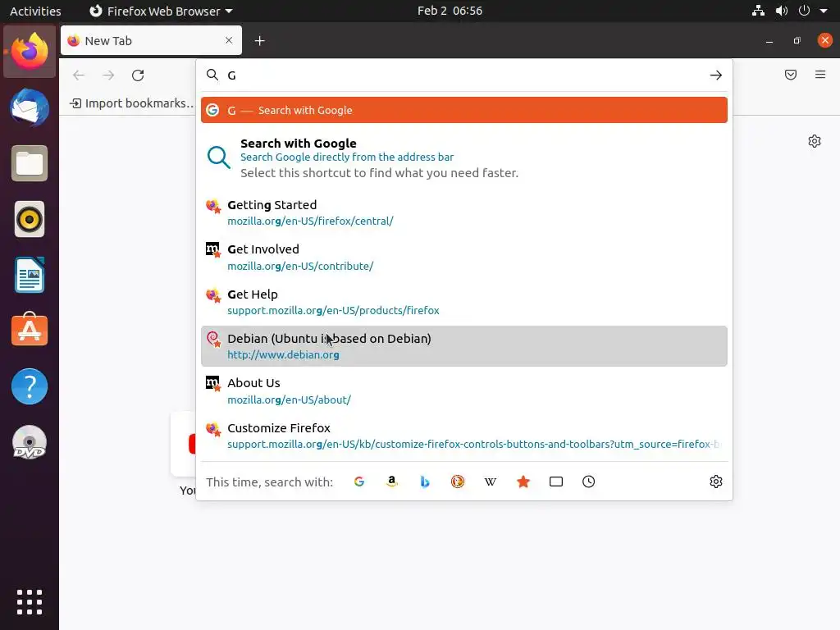
Task: Open Firefox application hamburger menu
Action: click(820, 75)
